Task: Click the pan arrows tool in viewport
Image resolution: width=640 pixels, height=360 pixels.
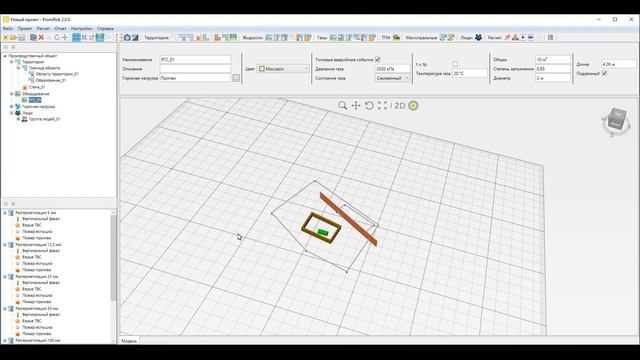Action: coord(356,106)
